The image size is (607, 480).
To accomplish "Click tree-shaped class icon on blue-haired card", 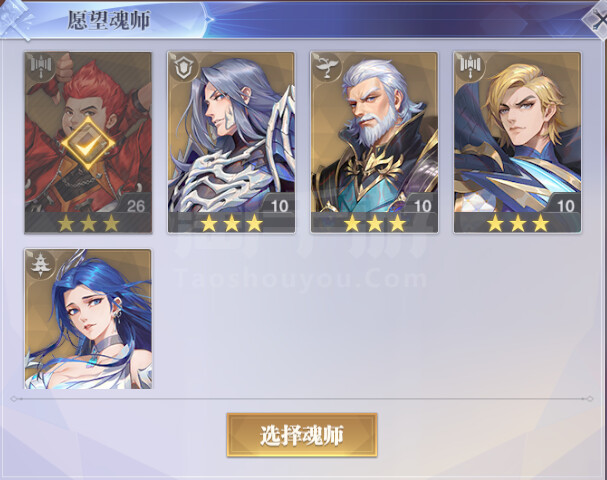I will tap(39, 264).
